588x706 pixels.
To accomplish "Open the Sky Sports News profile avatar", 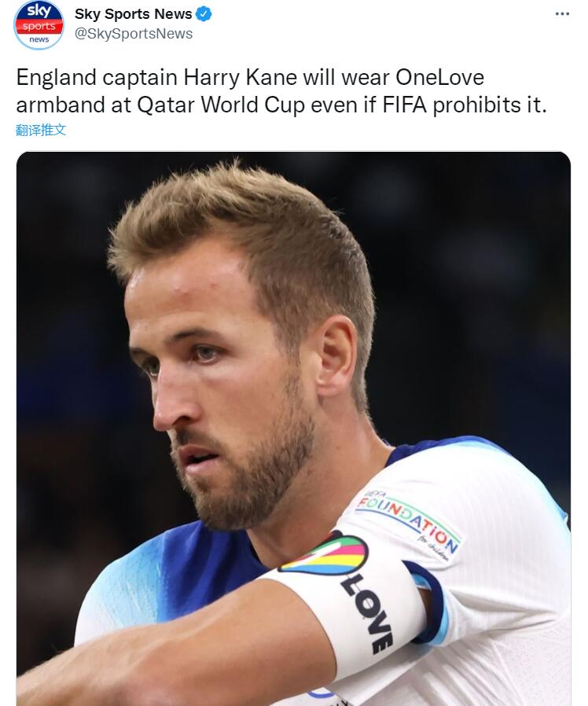I will [x=39, y=24].
